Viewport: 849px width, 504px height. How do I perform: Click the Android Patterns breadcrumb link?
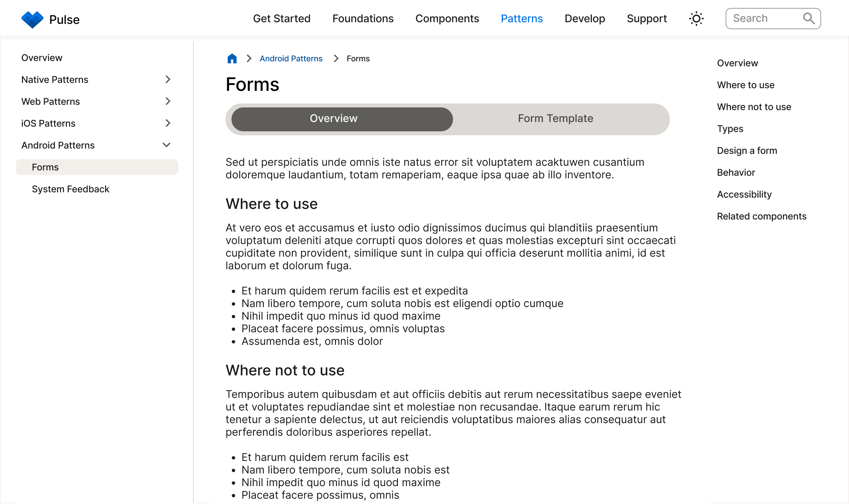point(291,59)
